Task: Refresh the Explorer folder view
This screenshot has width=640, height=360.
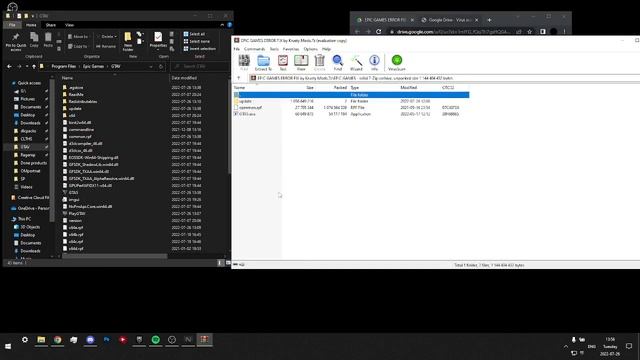Action: [x=161, y=66]
